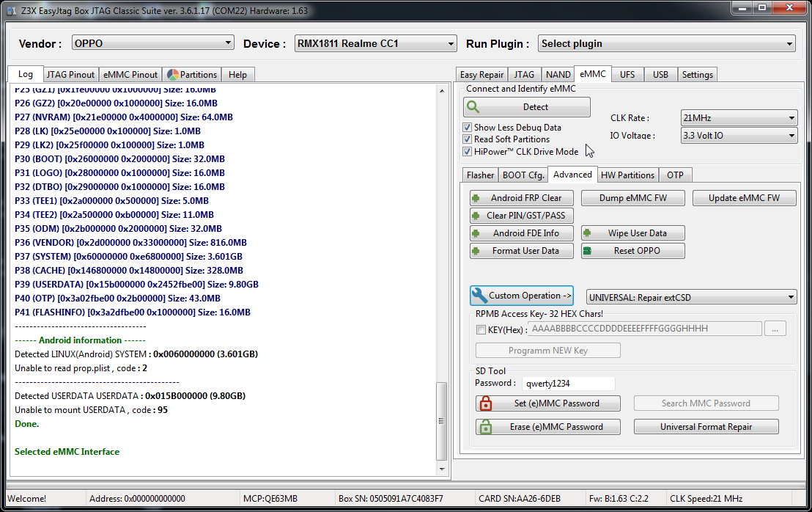Open the Vendor dropdown showing OPPO
Screen dimensions: 812x512
coord(152,43)
